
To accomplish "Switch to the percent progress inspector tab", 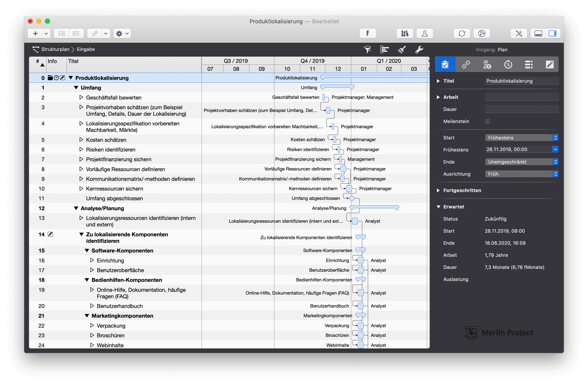I will (508, 65).
